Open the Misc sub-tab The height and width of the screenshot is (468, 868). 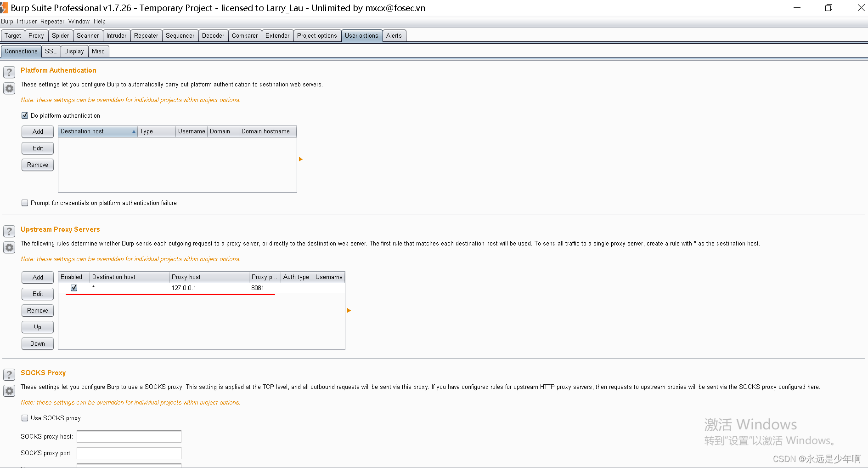pyautogui.click(x=98, y=51)
